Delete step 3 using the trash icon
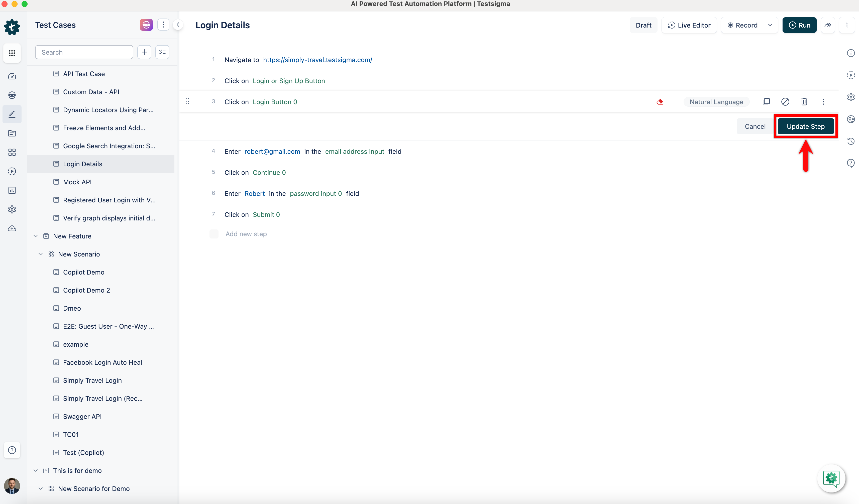This screenshot has height=504, width=859. (x=804, y=101)
